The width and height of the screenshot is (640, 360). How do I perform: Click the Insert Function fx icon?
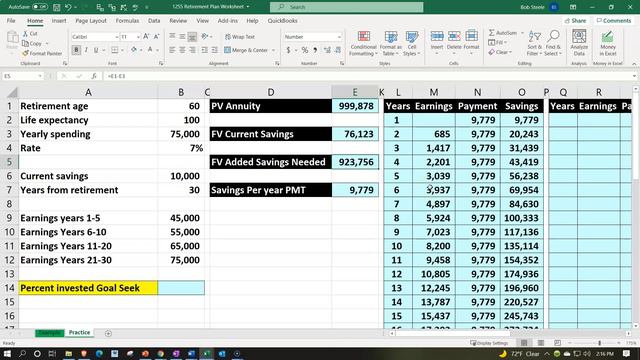pos(93,76)
